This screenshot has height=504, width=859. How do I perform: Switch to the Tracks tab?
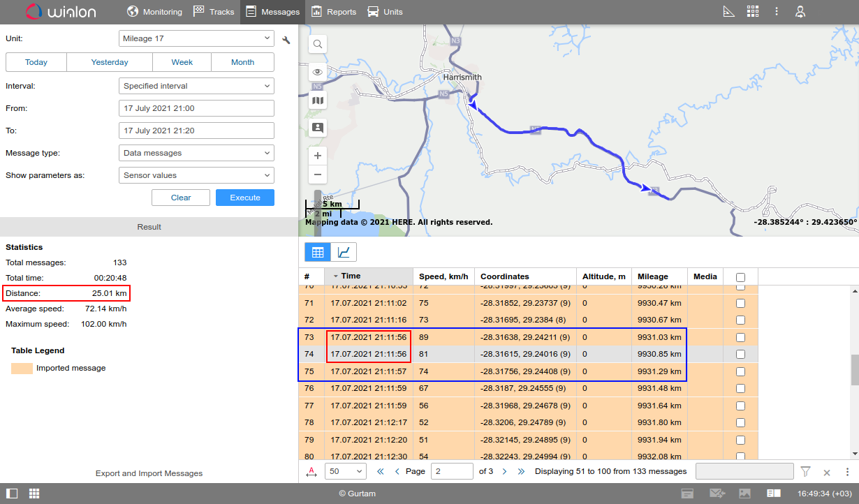coord(214,12)
